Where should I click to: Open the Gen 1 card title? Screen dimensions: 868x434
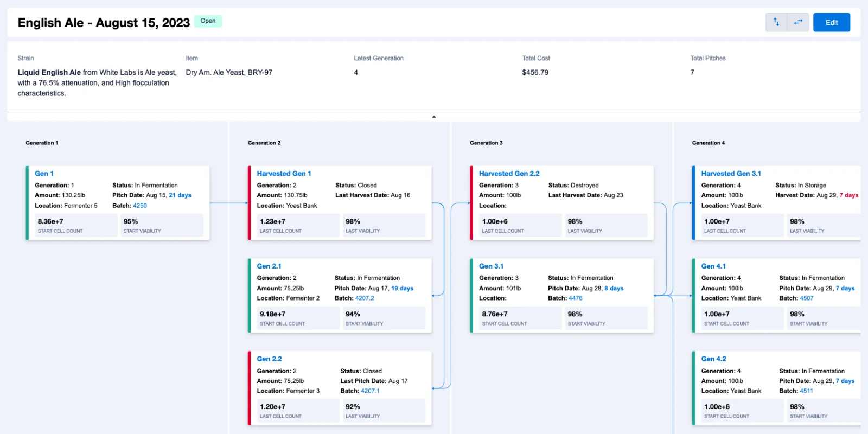click(x=44, y=174)
